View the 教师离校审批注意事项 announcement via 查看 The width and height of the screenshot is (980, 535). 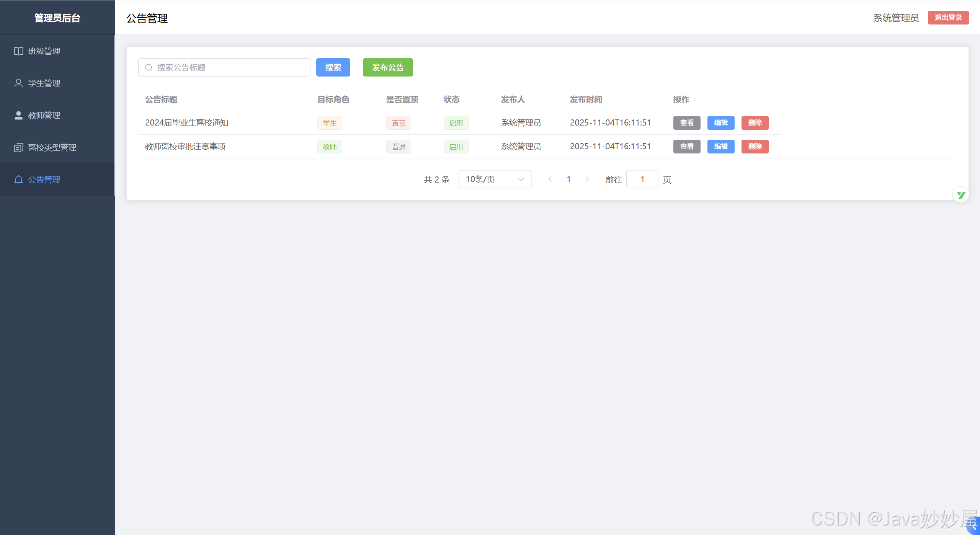coord(687,147)
